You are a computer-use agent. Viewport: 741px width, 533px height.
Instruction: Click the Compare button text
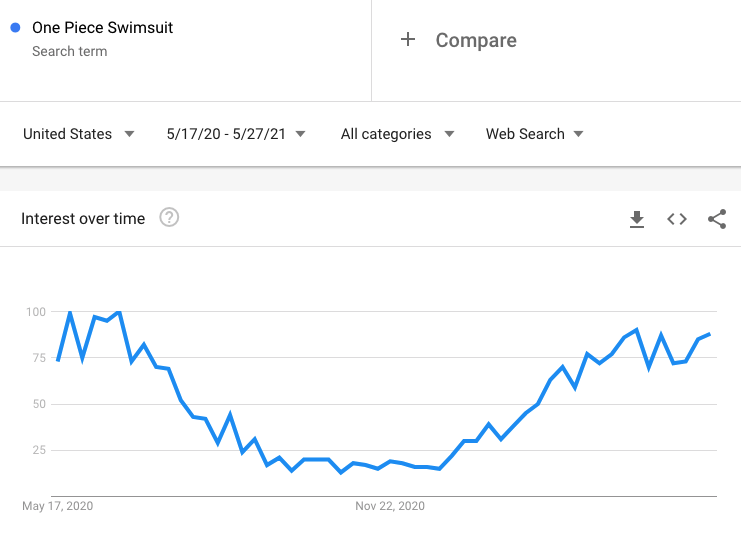(x=476, y=41)
